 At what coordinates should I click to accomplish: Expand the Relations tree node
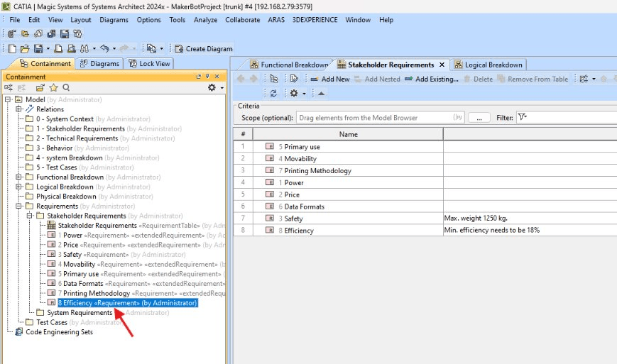[18, 109]
